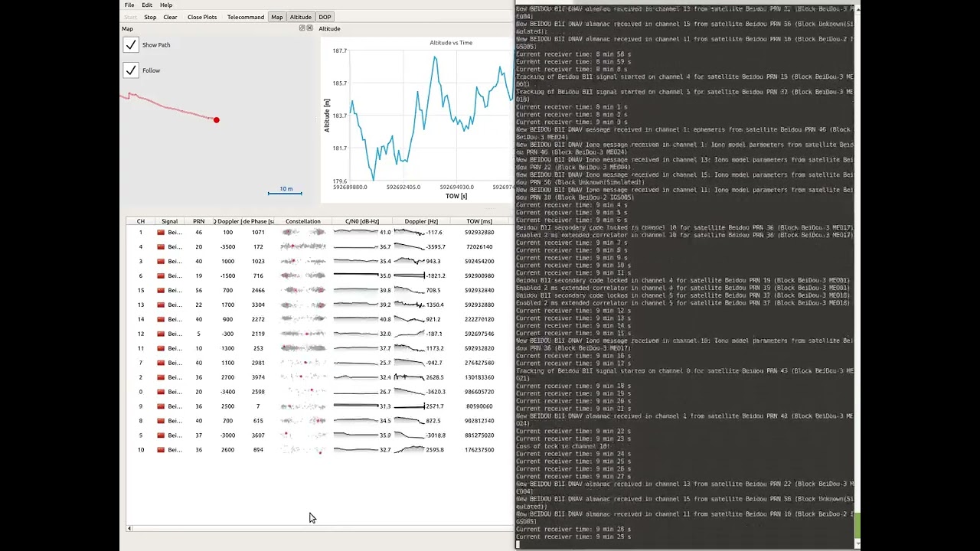
Task: Select TOW cell 72026140
Action: (479, 246)
